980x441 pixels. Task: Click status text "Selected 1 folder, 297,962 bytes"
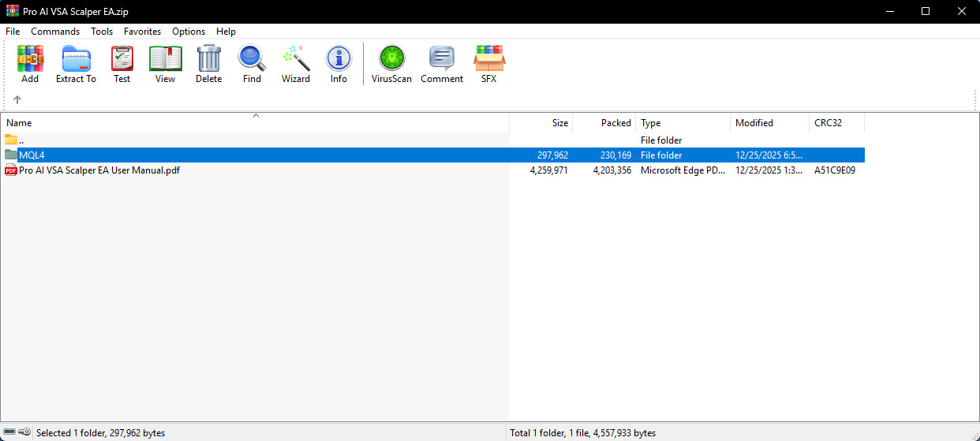(101, 433)
